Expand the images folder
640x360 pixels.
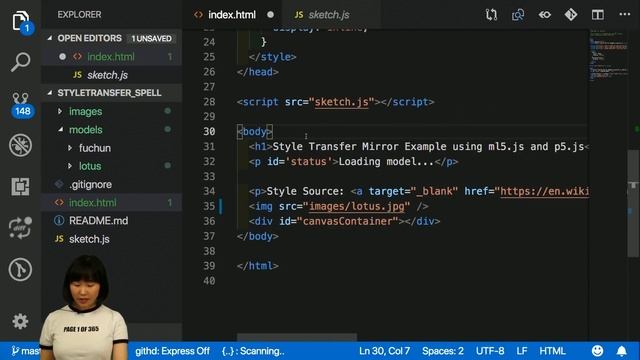pos(85,111)
